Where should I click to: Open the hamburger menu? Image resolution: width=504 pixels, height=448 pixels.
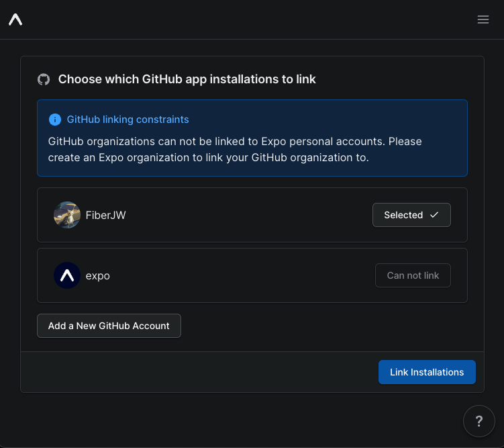(483, 19)
